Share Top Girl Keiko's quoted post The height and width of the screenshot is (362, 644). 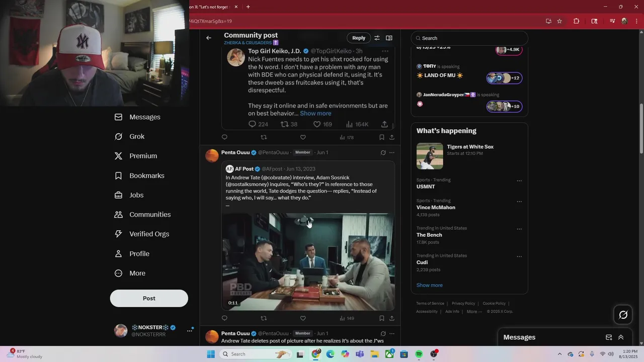coord(384,124)
